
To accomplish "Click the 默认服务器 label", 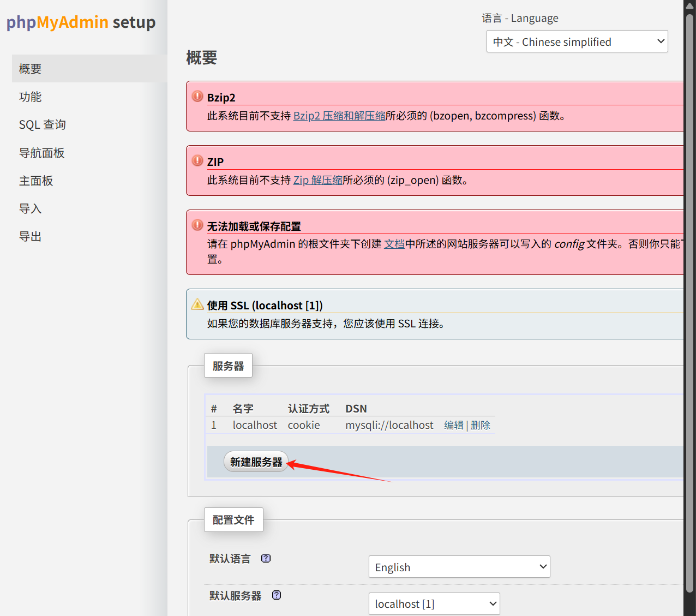I will (x=235, y=595).
